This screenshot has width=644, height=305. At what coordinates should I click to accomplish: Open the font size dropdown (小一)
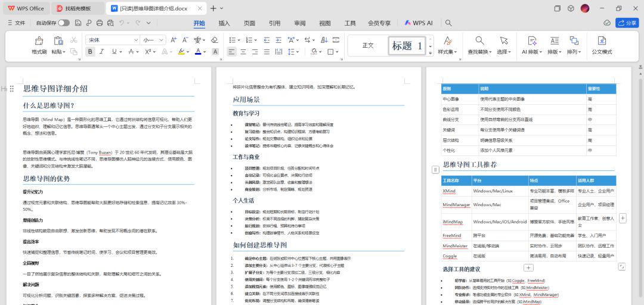162,40
